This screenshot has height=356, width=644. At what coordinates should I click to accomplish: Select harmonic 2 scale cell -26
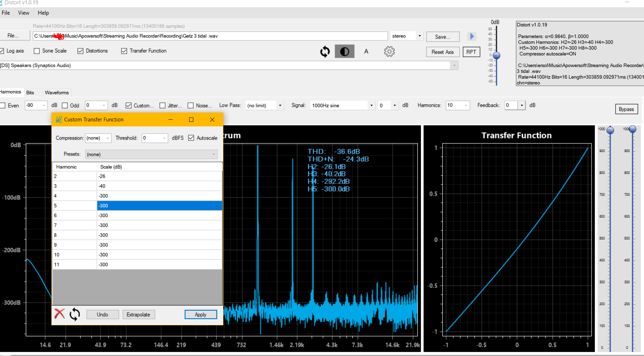(159, 176)
